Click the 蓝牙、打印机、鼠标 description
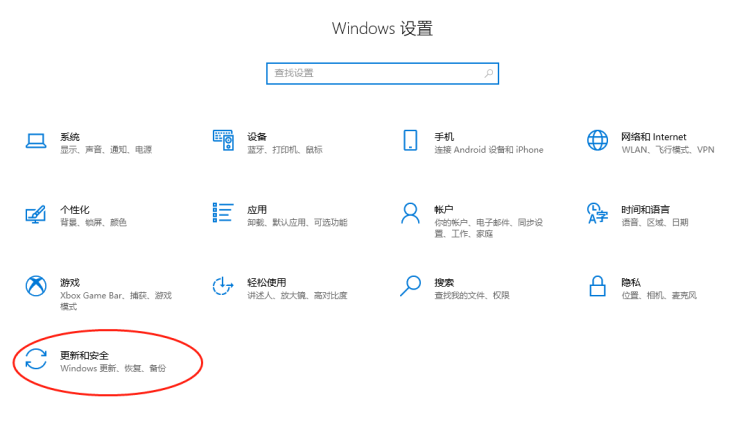 (x=285, y=150)
